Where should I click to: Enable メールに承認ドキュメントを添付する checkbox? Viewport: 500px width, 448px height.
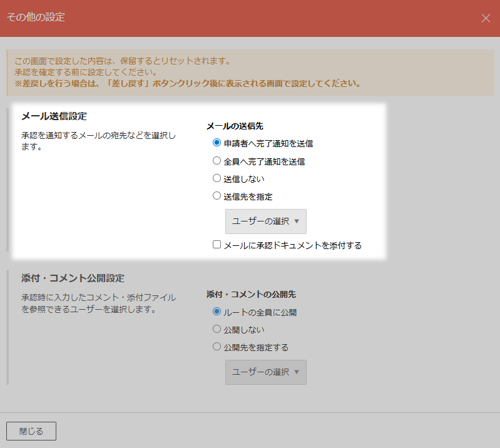coord(217,245)
